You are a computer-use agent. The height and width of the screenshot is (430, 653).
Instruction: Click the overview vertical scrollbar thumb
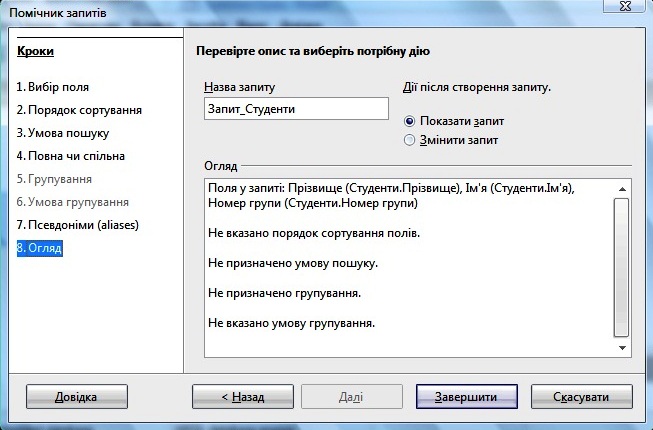pos(621,260)
